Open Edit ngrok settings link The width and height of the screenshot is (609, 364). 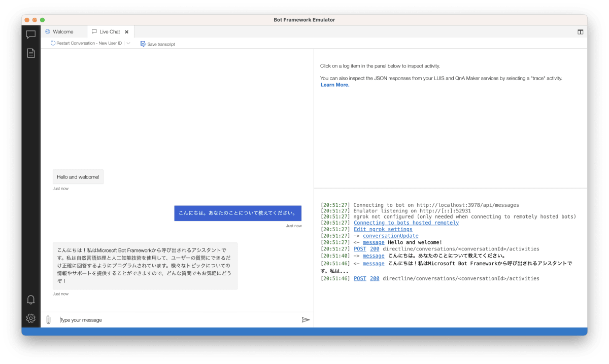coord(383,229)
